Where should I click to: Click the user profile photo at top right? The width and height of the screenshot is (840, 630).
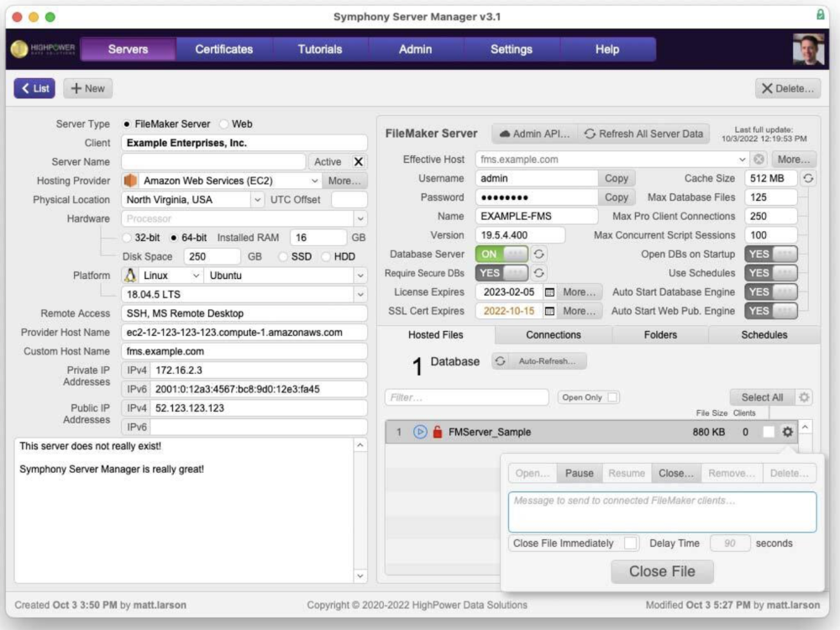808,50
